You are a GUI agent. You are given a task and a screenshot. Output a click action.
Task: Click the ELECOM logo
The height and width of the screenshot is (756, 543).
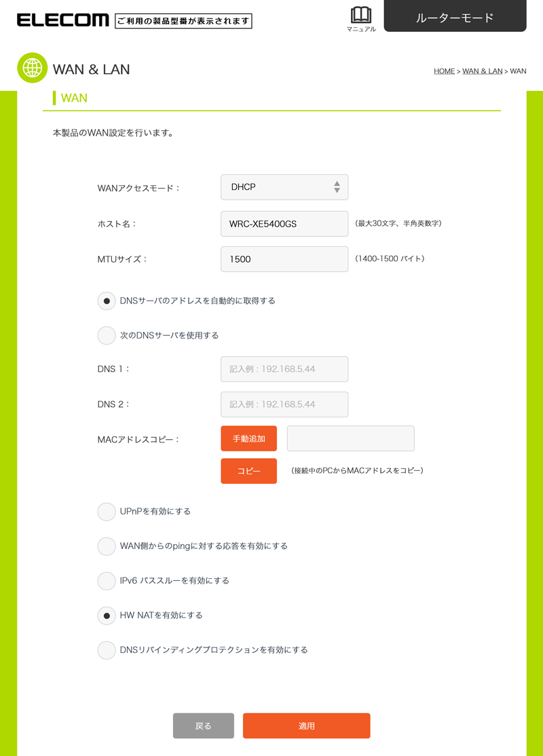tap(62, 20)
